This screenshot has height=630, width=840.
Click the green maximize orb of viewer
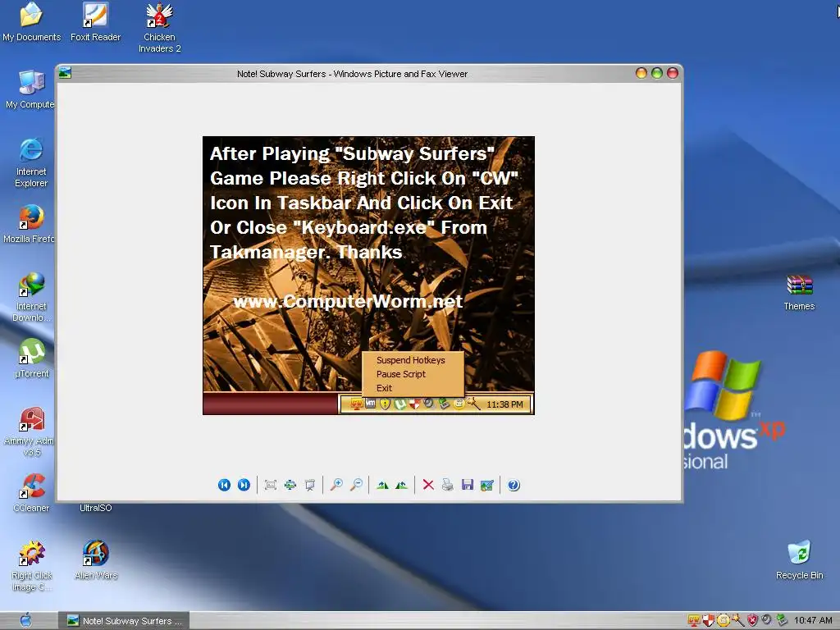(x=657, y=73)
